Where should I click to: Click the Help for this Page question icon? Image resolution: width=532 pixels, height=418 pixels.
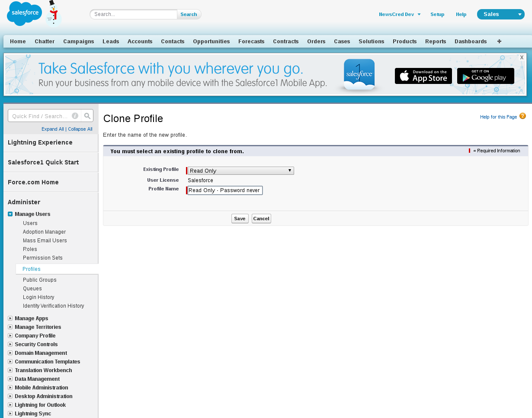coord(522,116)
